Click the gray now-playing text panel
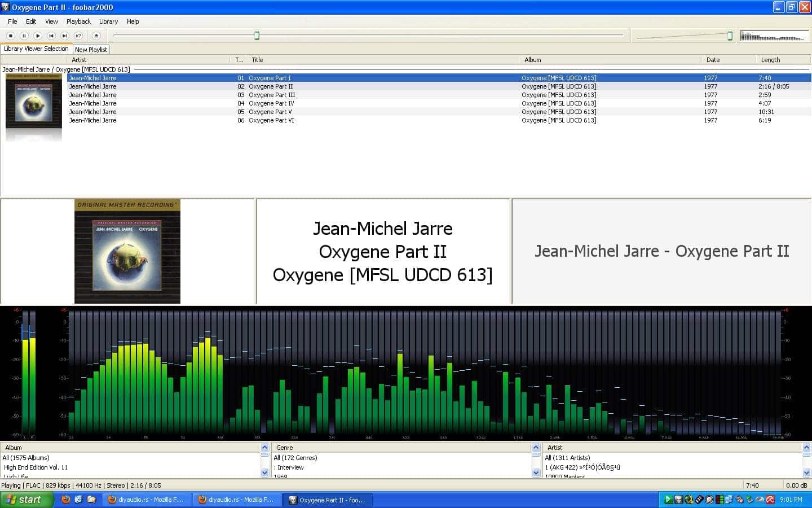Image resolution: width=812 pixels, height=508 pixels. click(x=661, y=251)
